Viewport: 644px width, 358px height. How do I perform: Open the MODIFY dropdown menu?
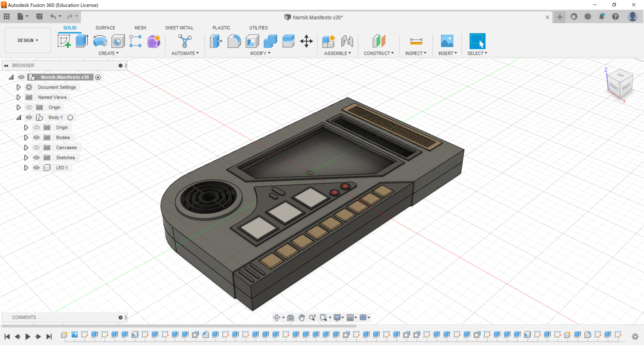pyautogui.click(x=260, y=53)
